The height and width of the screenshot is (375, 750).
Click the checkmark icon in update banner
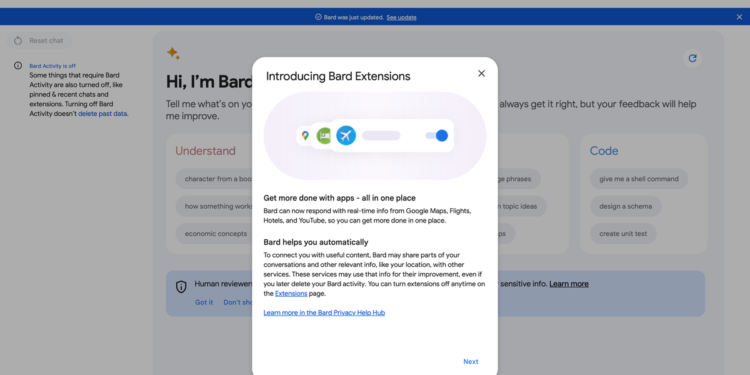pos(318,17)
